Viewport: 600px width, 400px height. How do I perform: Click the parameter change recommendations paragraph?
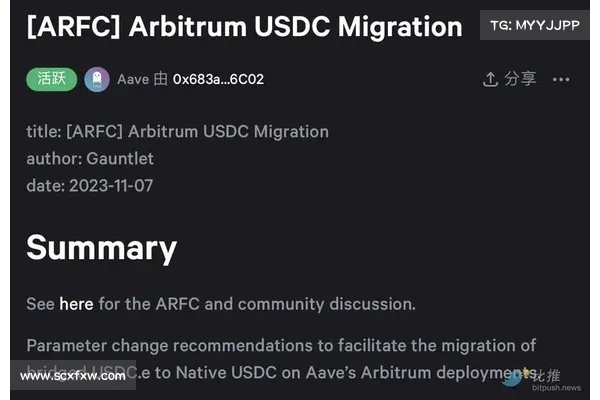click(281, 359)
